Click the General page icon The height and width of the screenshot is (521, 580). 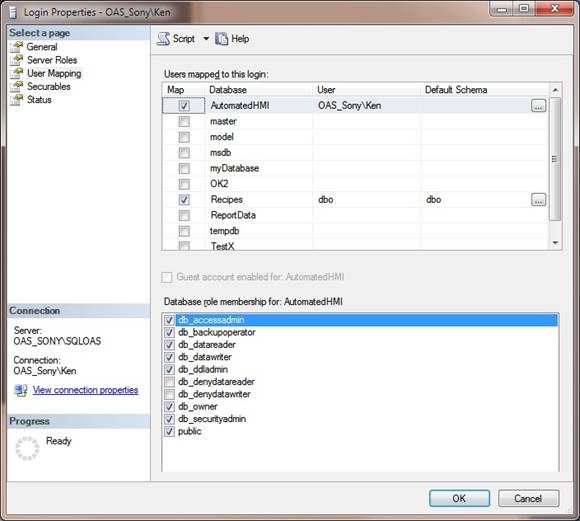(17, 47)
